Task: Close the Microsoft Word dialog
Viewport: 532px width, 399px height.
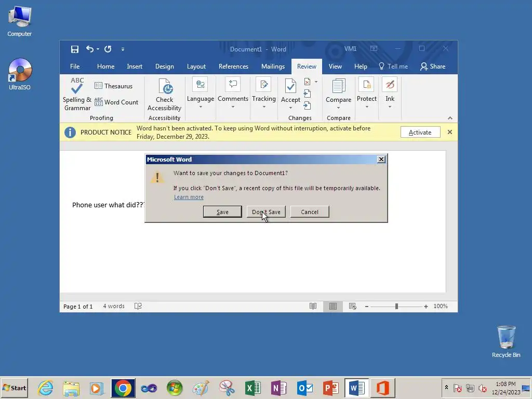Action: [381, 159]
